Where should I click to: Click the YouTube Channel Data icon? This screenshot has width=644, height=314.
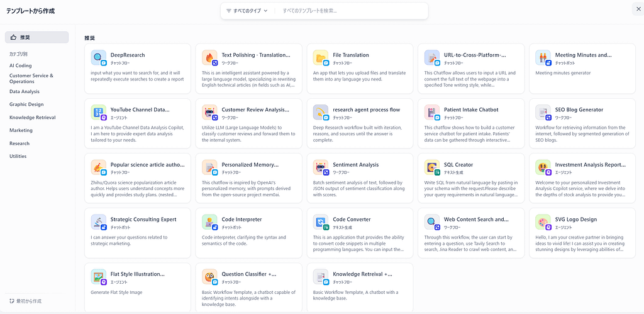point(99,113)
